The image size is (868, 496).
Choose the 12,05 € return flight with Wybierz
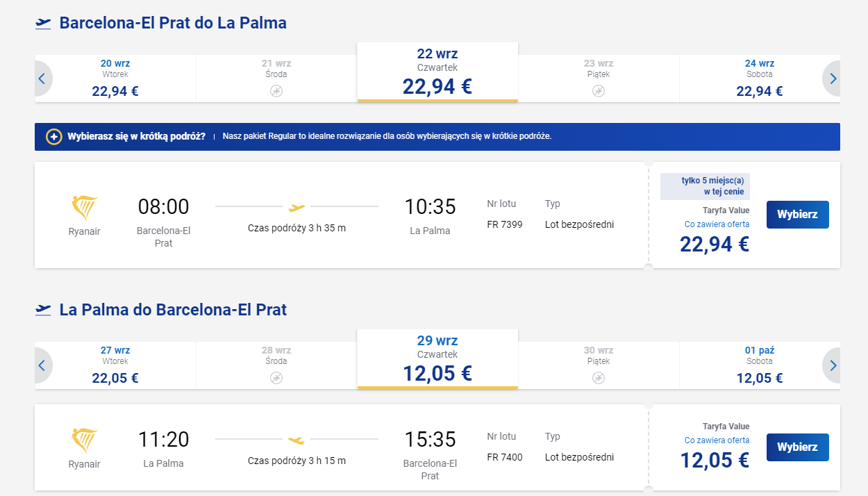[797, 447]
